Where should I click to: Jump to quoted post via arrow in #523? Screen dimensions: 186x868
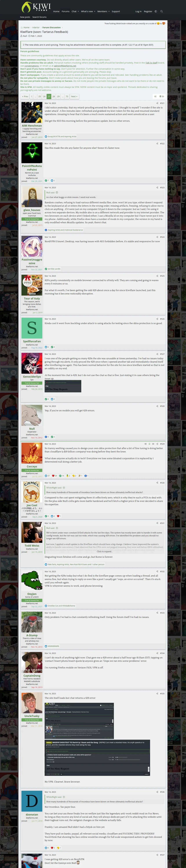coord(57,192)
